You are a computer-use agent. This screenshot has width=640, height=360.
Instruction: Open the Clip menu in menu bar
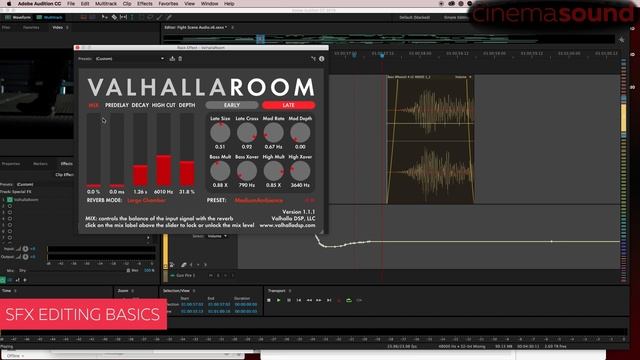127,4
